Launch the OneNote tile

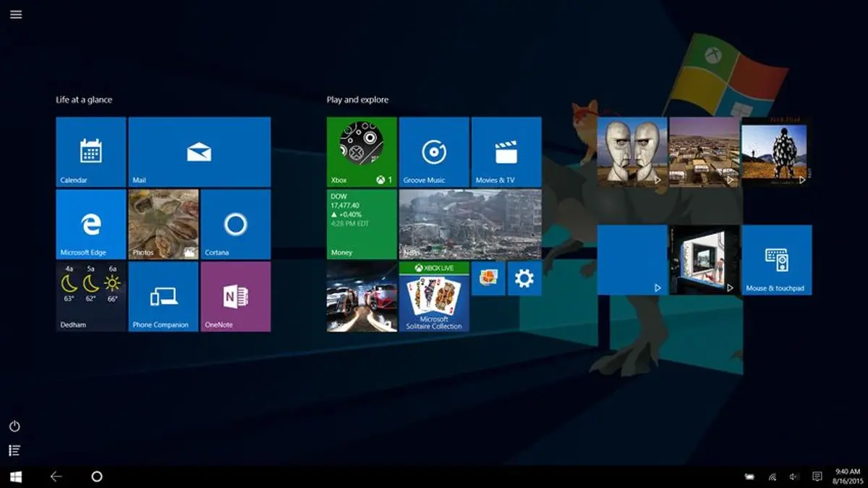click(x=236, y=297)
